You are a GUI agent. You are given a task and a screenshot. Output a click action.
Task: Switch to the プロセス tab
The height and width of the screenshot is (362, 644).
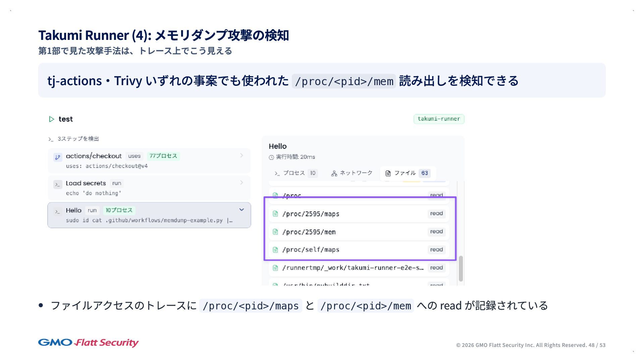[295, 173]
